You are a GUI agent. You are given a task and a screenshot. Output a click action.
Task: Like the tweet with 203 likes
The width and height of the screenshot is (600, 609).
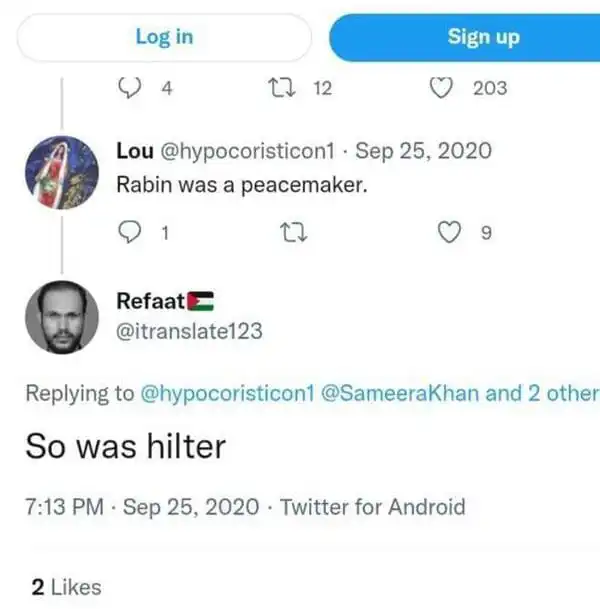[440, 89]
